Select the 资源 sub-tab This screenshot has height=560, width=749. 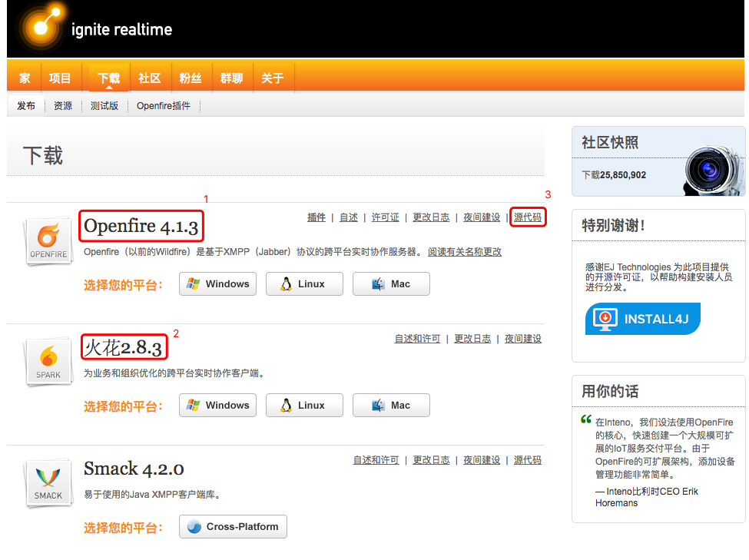pyautogui.click(x=63, y=105)
